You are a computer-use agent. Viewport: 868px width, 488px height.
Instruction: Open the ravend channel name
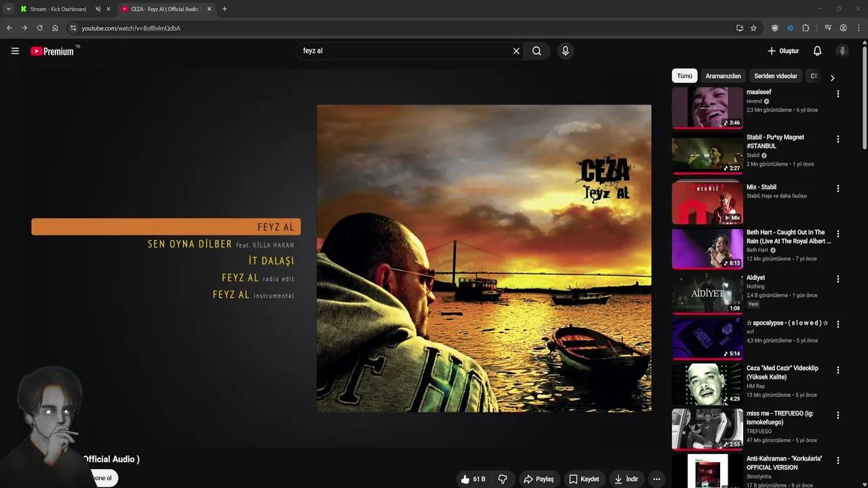[754, 101]
